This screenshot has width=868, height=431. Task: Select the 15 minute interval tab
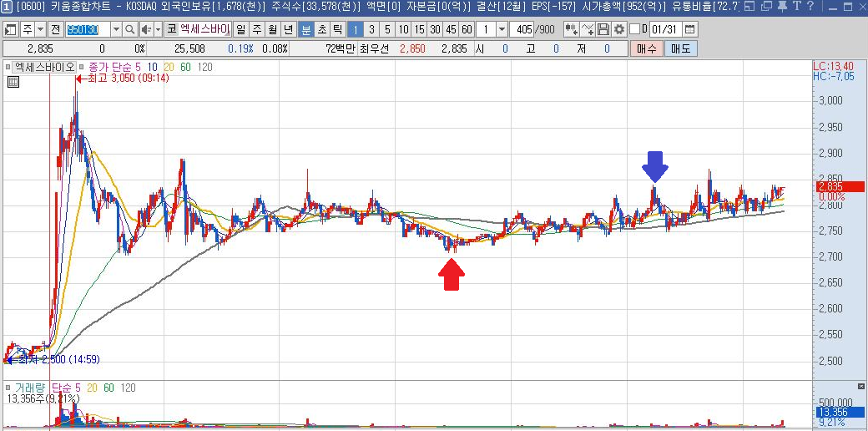419,29
